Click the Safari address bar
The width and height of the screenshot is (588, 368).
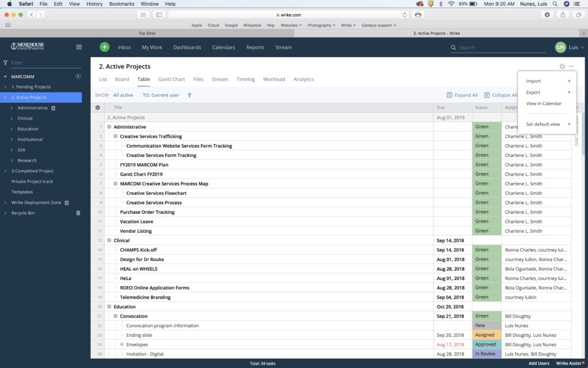coord(288,14)
